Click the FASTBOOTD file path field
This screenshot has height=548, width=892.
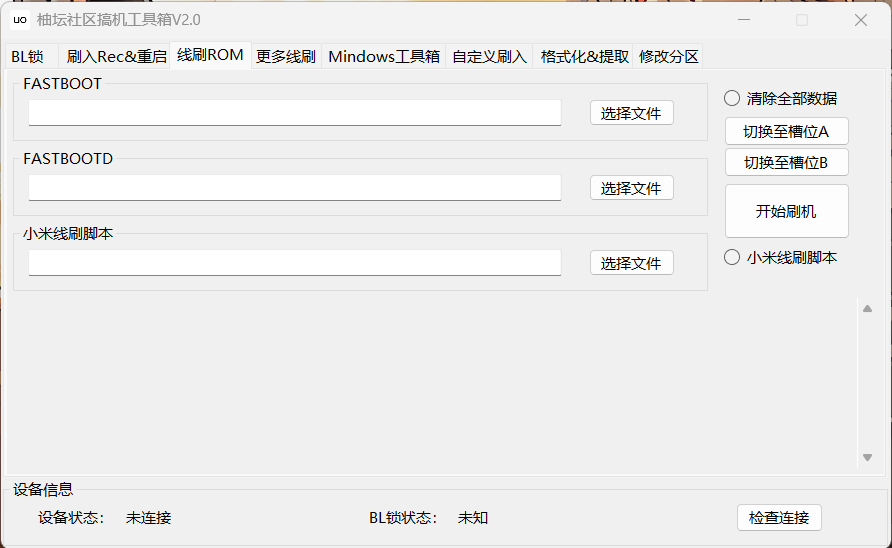pyautogui.click(x=295, y=188)
